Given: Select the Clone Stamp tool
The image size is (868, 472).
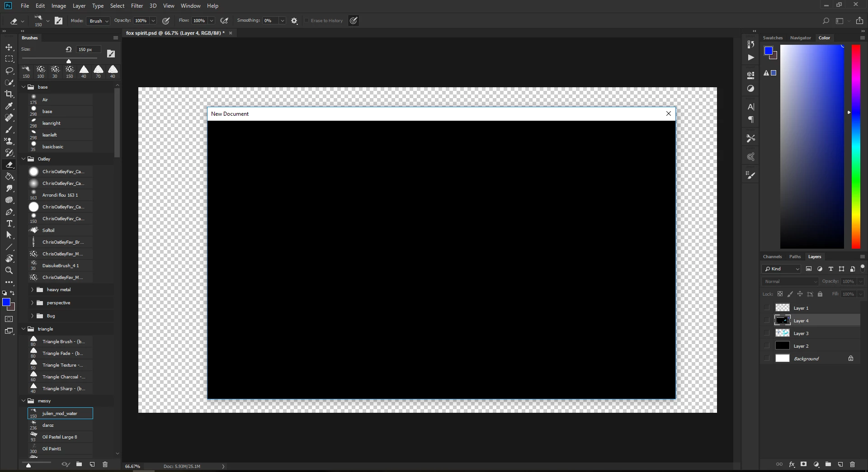Looking at the screenshot, I should 9,141.
